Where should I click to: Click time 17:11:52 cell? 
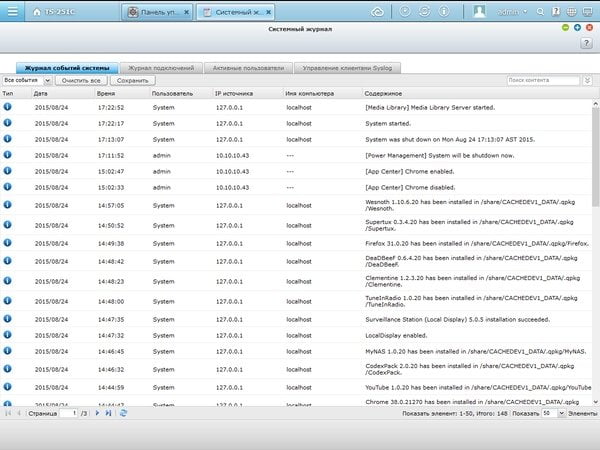pyautogui.click(x=111, y=155)
